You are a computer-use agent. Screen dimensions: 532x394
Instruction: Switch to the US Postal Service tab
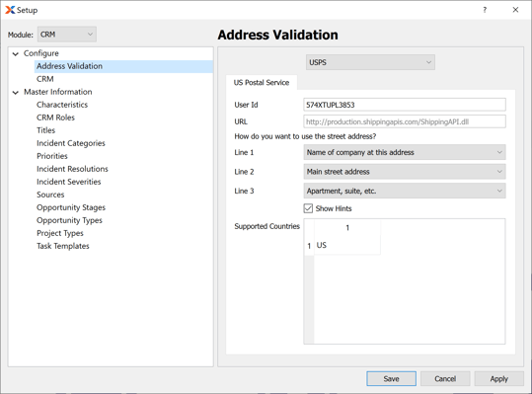point(262,83)
